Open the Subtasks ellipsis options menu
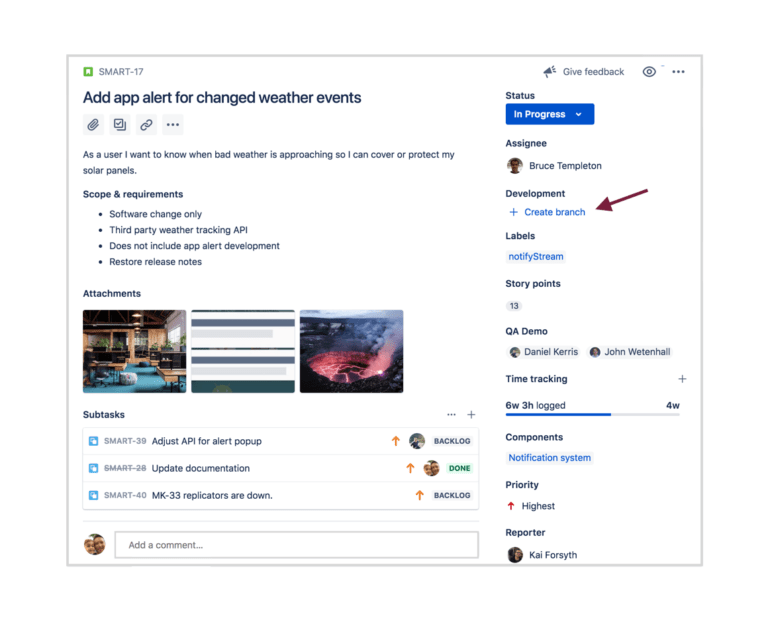 pyautogui.click(x=451, y=415)
